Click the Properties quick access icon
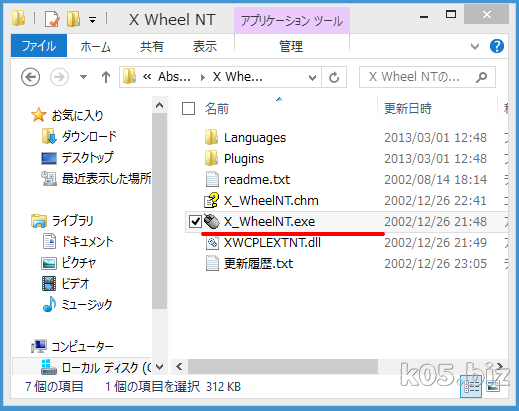 pyautogui.click(x=52, y=19)
